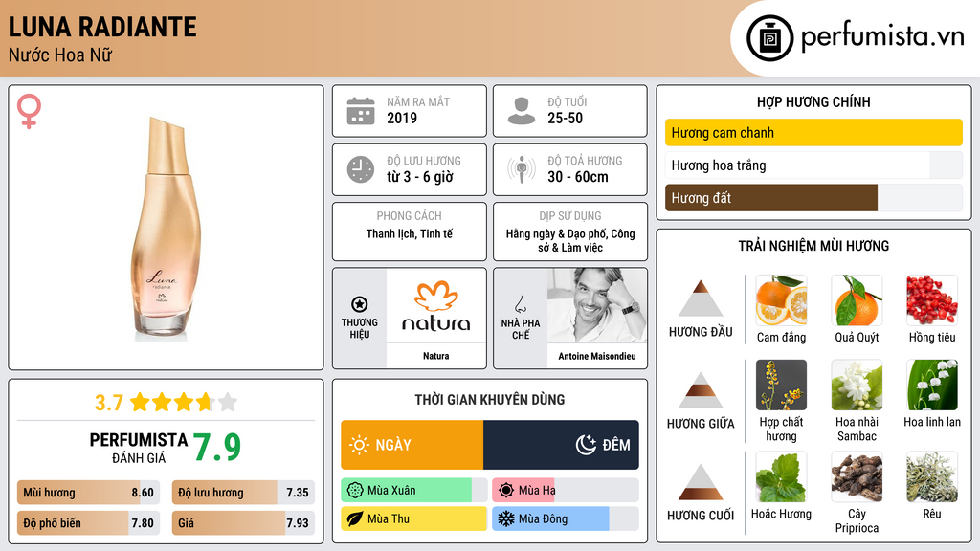
Task: Click the flower icon for Mùa Xuân
Action: [x=355, y=491]
